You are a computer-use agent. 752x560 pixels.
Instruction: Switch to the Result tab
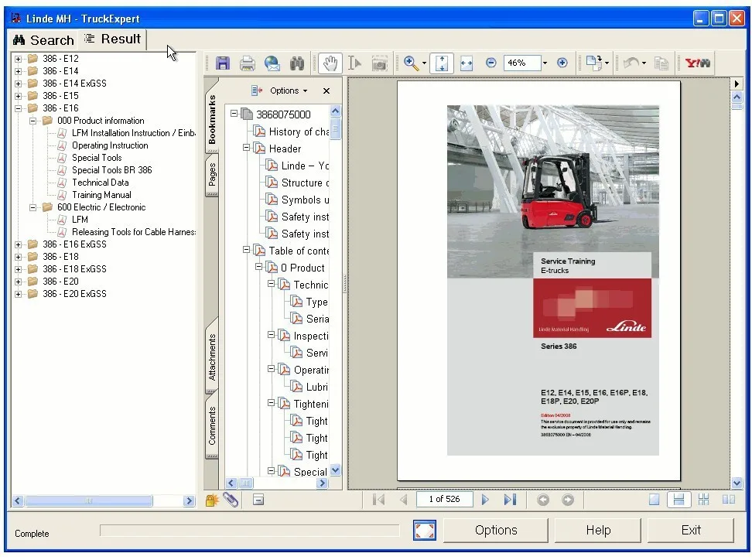tap(112, 39)
